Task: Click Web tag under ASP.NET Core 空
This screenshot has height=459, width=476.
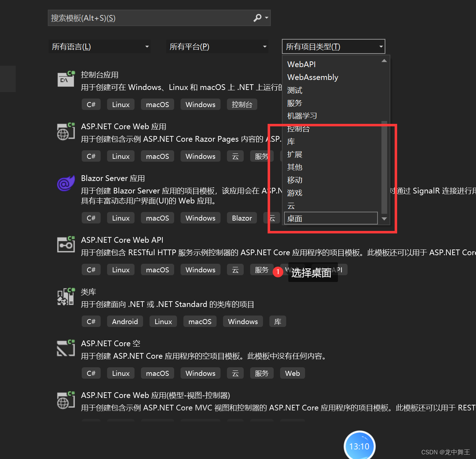Action: coord(293,373)
